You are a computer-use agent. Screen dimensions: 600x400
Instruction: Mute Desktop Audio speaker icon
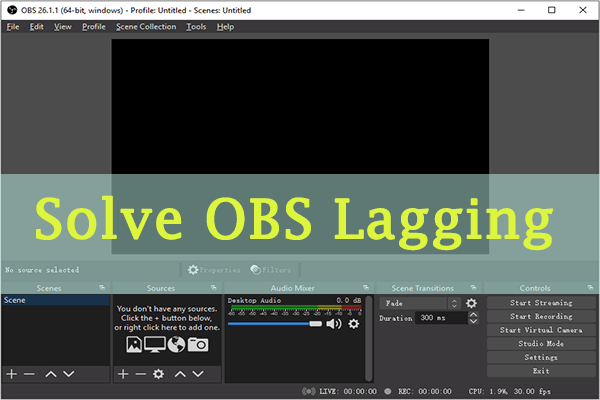[x=334, y=324]
